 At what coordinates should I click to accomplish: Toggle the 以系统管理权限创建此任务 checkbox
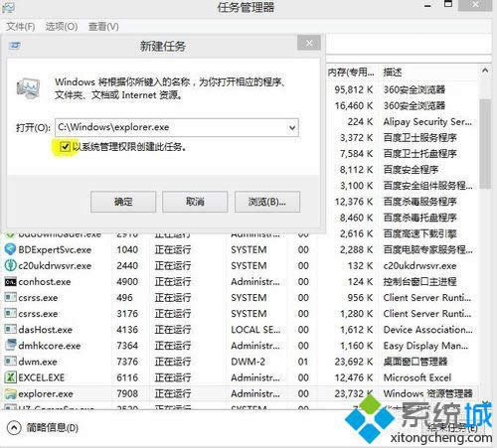pyautogui.click(x=65, y=146)
